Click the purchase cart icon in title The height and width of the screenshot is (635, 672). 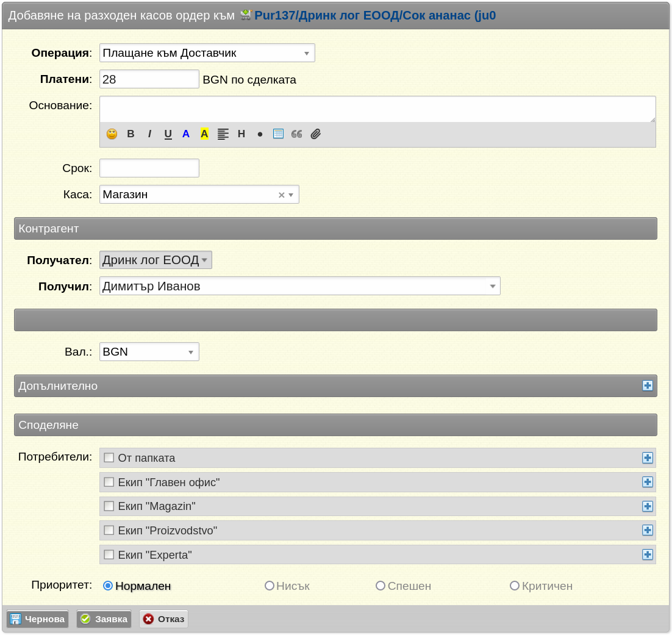[x=246, y=15]
